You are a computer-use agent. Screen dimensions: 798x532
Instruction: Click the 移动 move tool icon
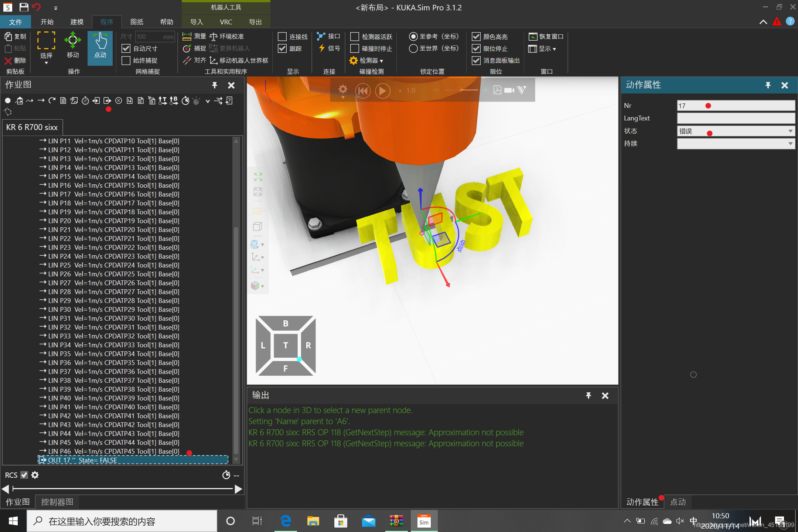click(73, 41)
